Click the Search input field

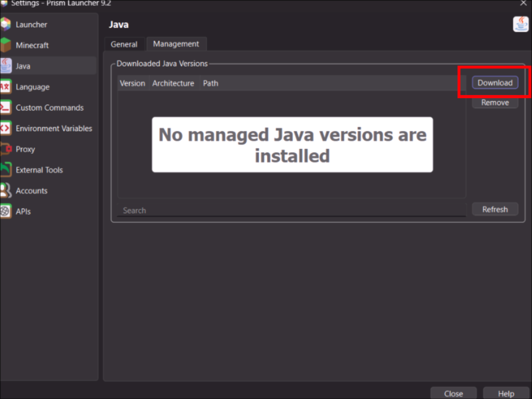[x=291, y=210]
